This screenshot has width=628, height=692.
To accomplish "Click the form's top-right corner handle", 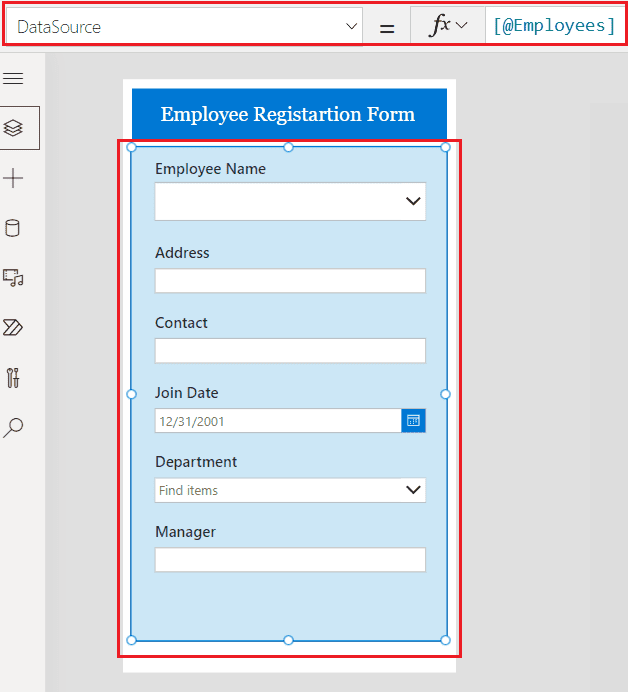I will [x=445, y=147].
